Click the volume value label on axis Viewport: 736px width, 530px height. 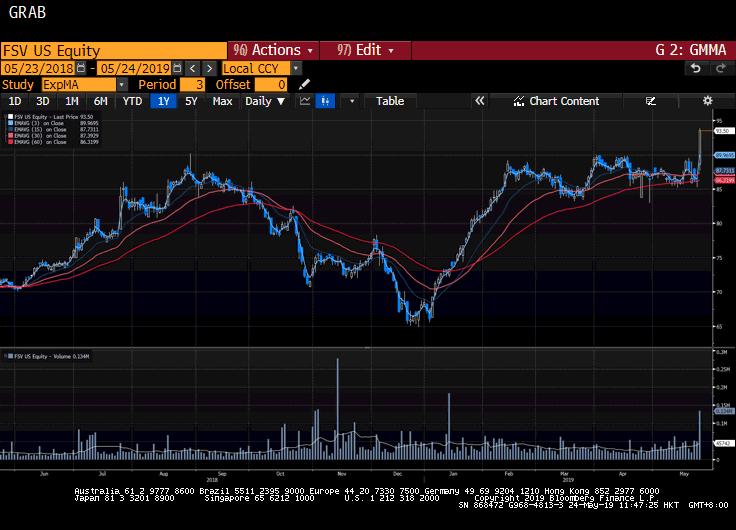click(723, 411)
